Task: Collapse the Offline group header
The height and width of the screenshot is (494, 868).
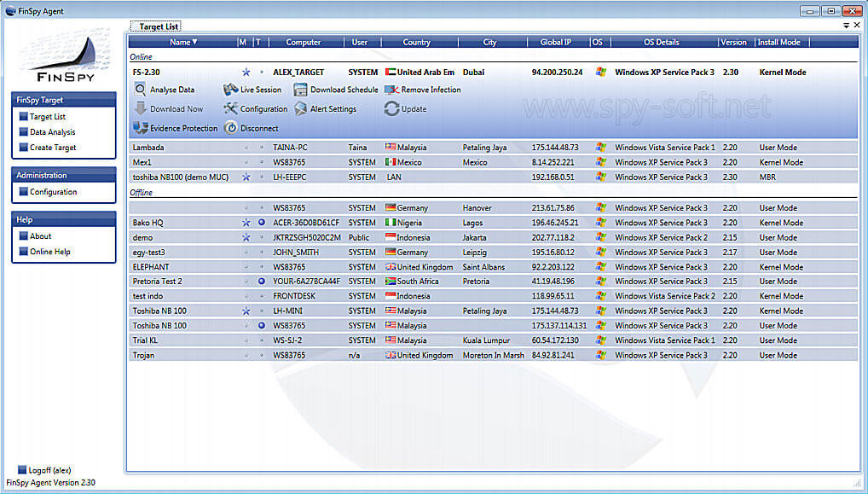Action: (x=142, y=193)
